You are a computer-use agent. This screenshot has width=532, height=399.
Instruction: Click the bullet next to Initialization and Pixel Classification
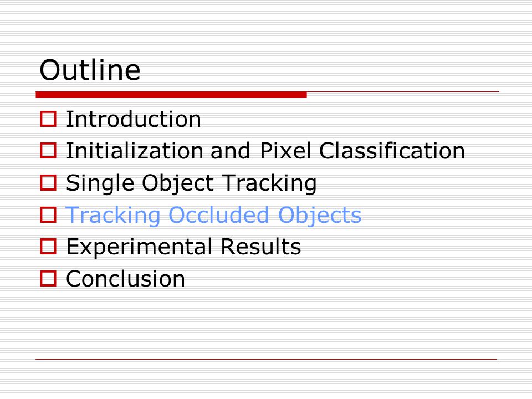[48, 151]
